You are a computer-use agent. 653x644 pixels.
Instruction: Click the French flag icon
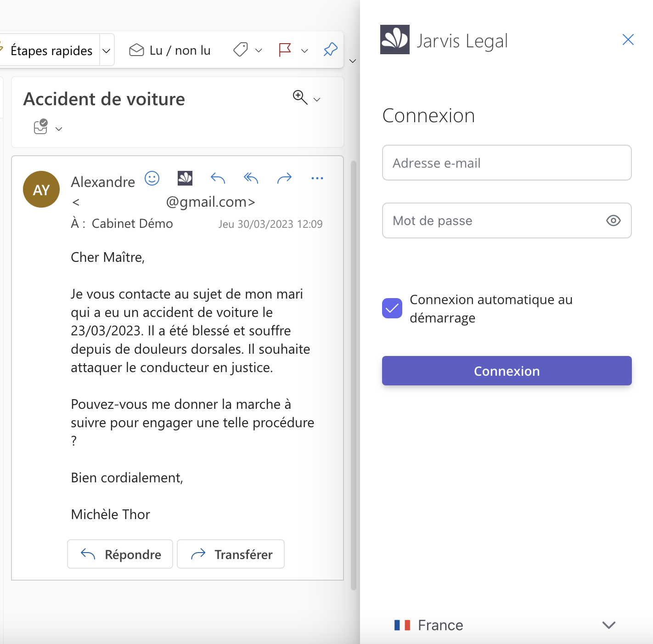coord(402,625)
